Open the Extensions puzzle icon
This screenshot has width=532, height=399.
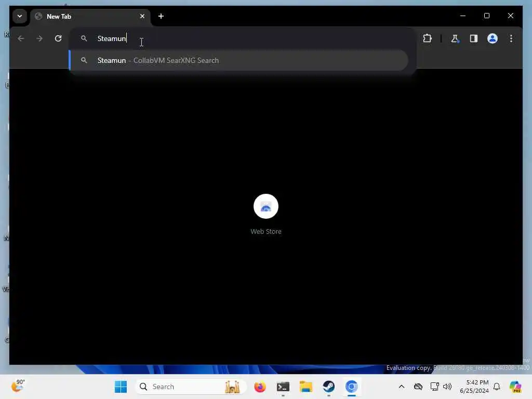coord(428,38)
